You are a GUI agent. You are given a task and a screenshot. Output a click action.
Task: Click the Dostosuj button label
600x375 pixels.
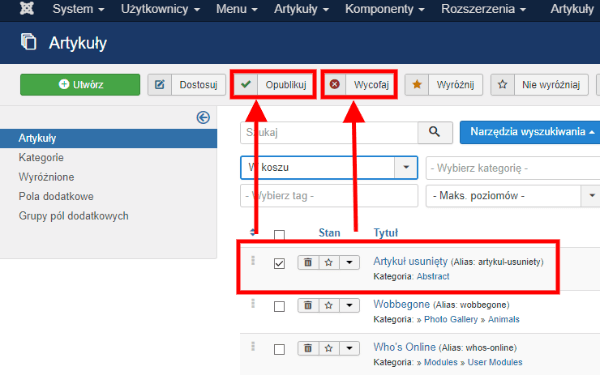198,85
